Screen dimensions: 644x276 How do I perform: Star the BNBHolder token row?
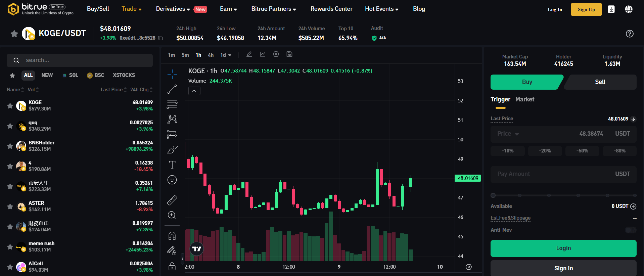pos(10,146)
